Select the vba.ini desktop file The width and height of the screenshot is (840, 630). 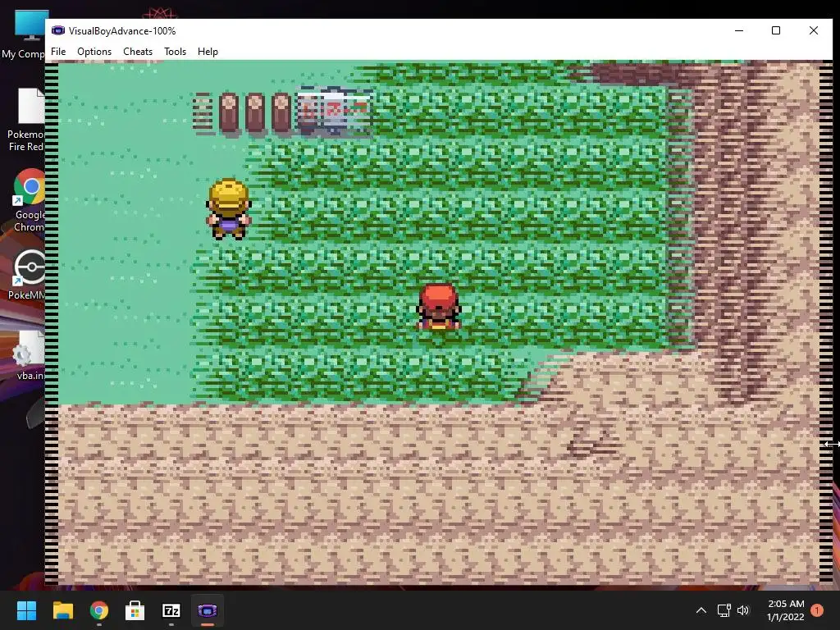click(30, 354)
